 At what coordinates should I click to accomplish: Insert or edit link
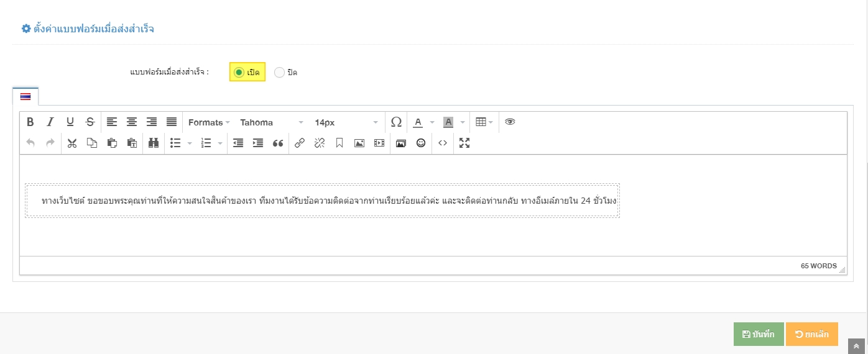[300, 143]
